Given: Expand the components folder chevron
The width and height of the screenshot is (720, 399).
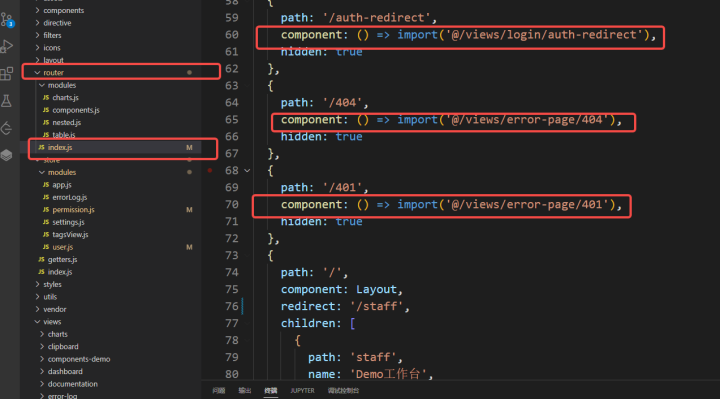Looking at the screenshot, I should click(x=37, y=10).
